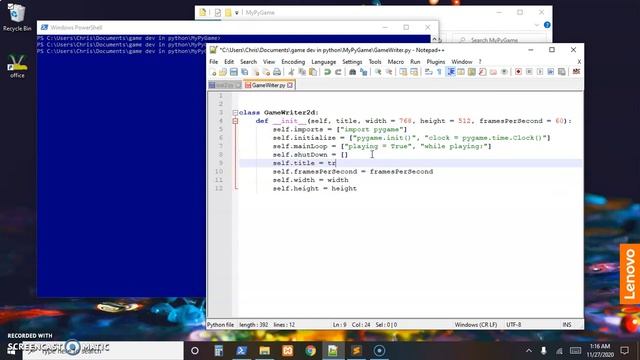The image size is (640, 360).
Task: Click the Zoom Out magnifier icon
Action: tap(389, 72)
